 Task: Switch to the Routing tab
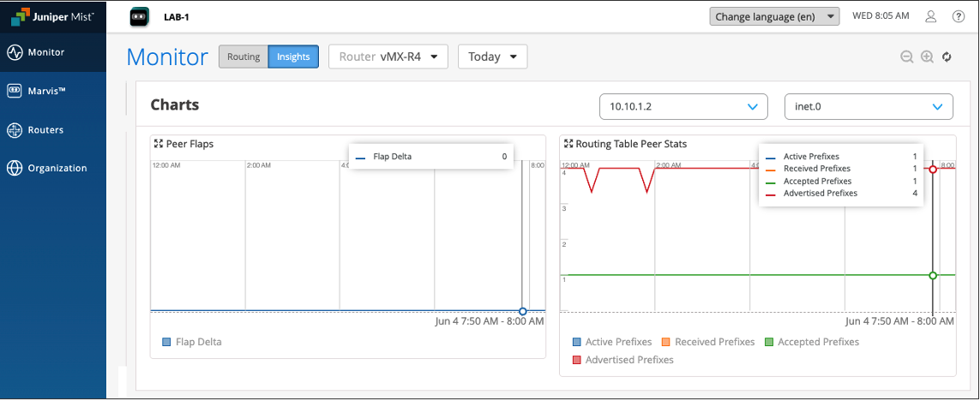pyautogui.click(x=243, y=57)
